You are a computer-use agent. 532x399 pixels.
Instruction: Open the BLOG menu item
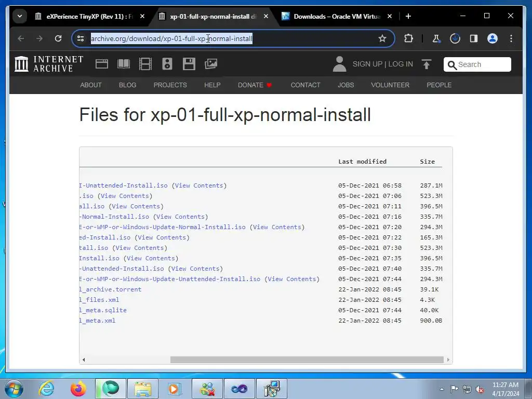pyautogui.click(x=128, y=85)
